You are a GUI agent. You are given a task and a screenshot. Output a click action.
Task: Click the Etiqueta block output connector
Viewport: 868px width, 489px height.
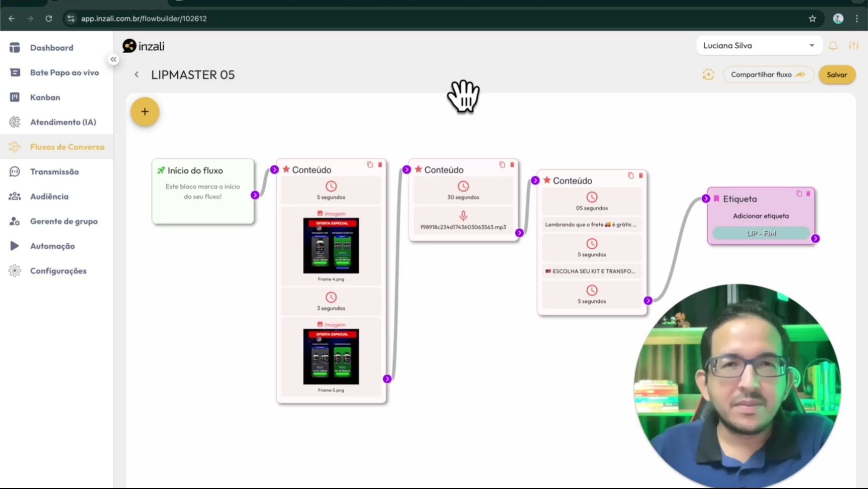[x=815, y=239]
